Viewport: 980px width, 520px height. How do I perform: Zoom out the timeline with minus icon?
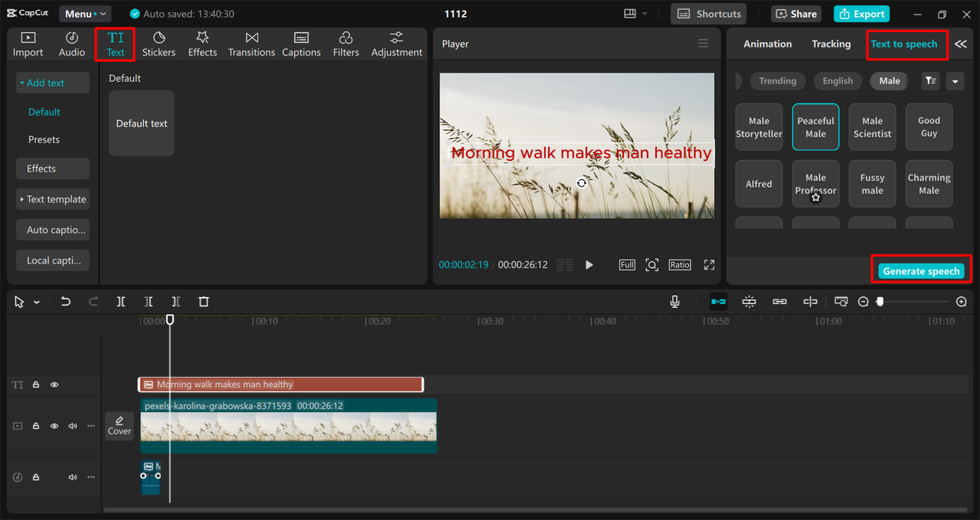[864, 302]
